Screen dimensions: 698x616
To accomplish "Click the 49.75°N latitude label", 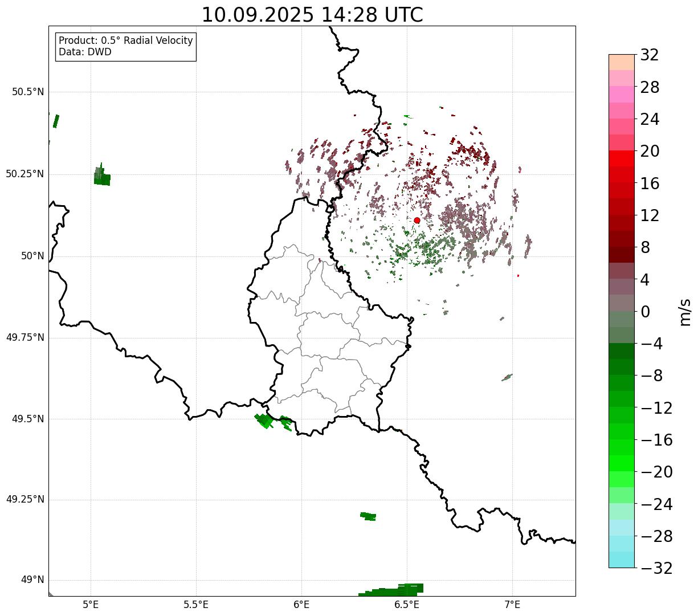I will coord(25,337).
